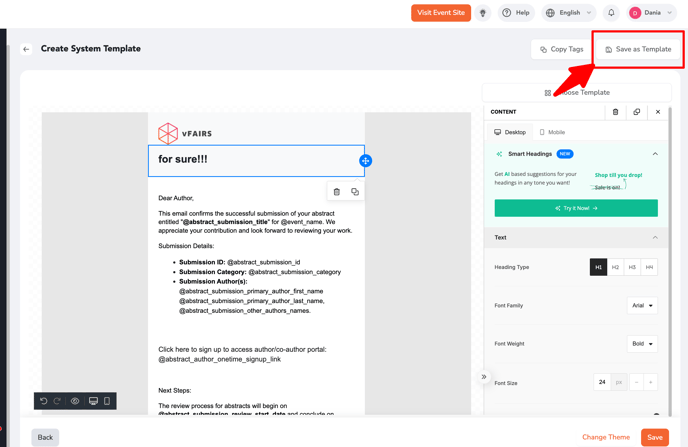Click the Visit Event Site button

point(440,13)
